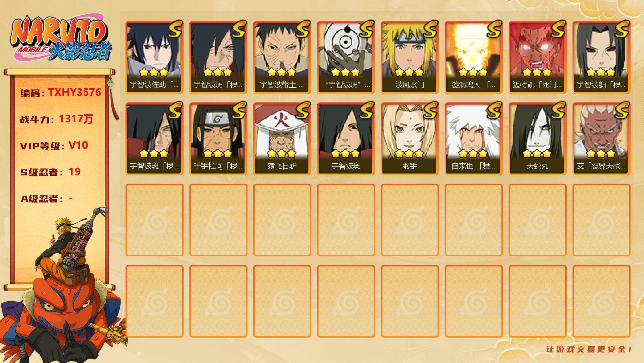The width and height of the screenshot is (644, 363).
Task: Open the 宇智波鼬 ninja card
Action: 601,57
